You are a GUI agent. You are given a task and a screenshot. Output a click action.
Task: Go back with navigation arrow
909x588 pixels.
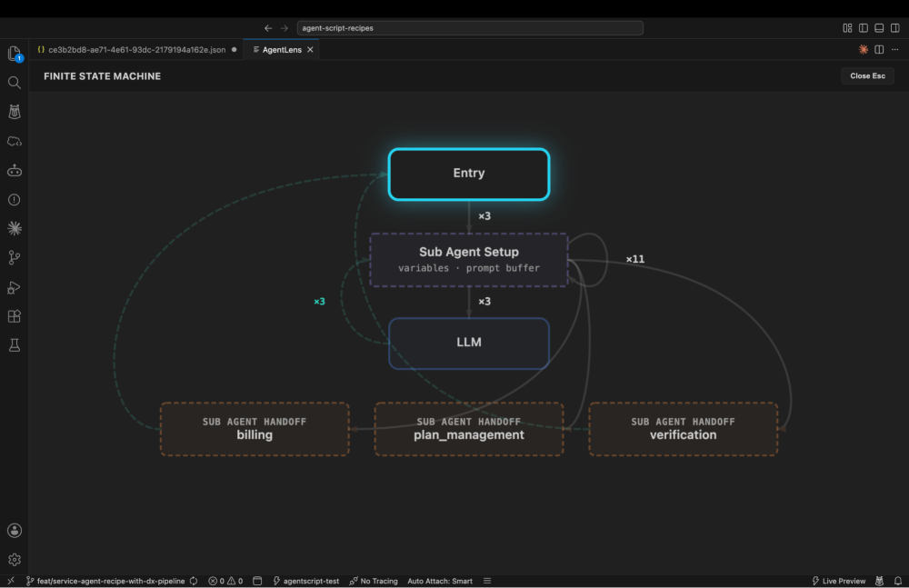point(268,28)
